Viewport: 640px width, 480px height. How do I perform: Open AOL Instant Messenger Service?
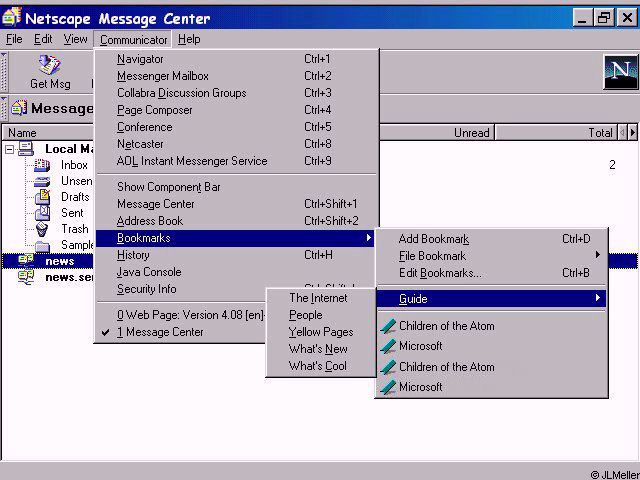[x=236, y=161]
